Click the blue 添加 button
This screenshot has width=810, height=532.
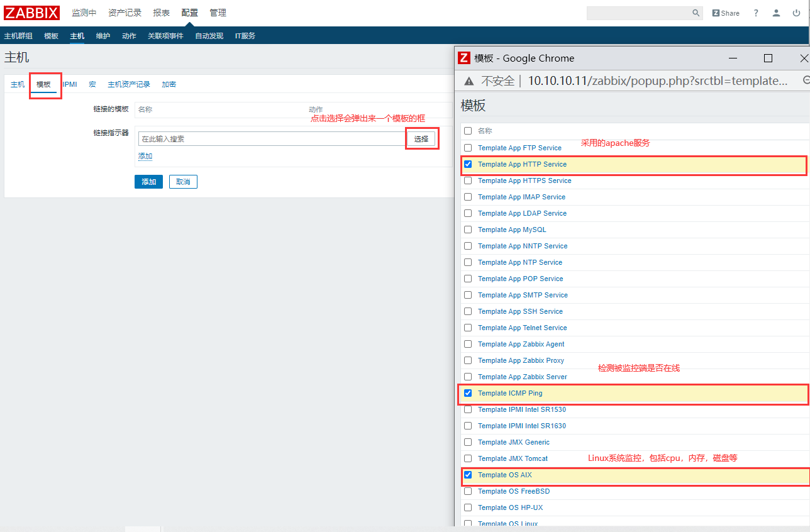[148, 182]
